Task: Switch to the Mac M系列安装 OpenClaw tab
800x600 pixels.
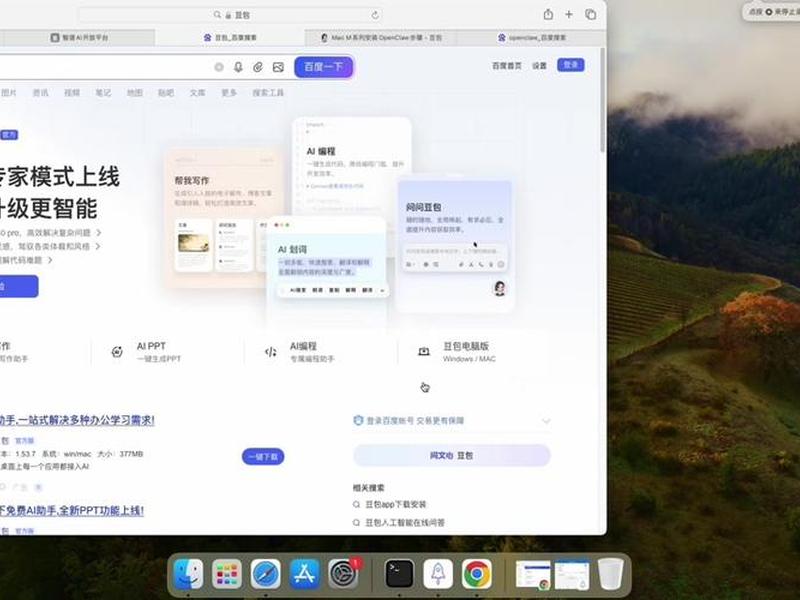Action: pyautogui.click(x=381, y=37)
